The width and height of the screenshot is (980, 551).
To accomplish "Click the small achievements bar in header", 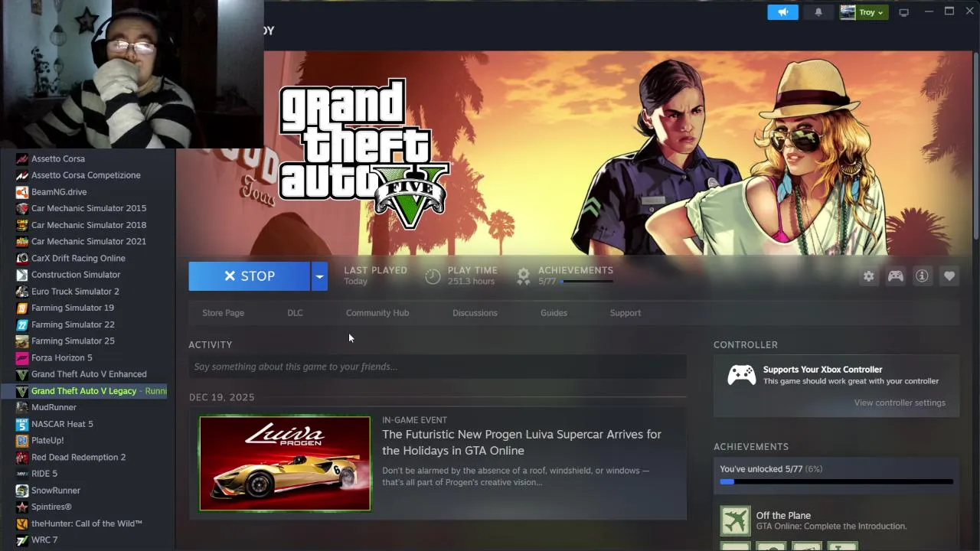I will point(587,282).
